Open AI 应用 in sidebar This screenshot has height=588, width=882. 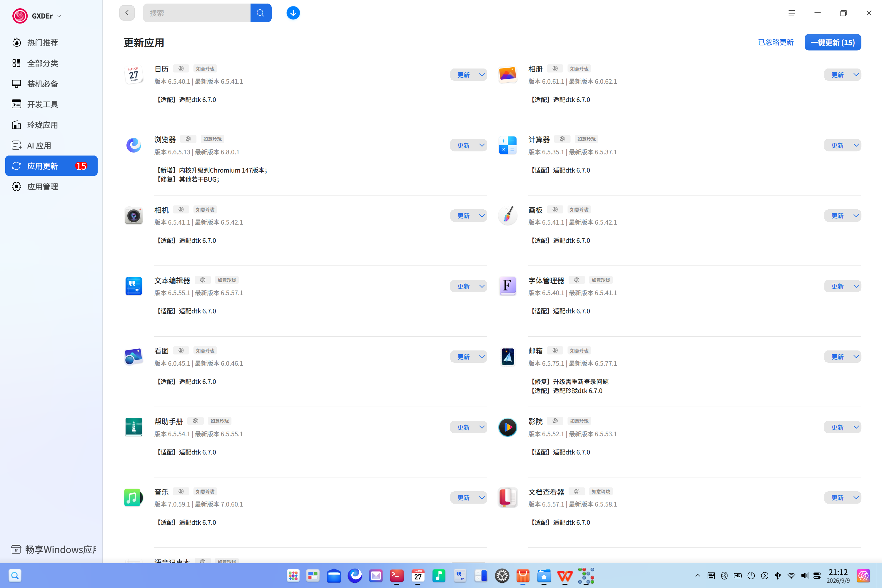[51, 146]
